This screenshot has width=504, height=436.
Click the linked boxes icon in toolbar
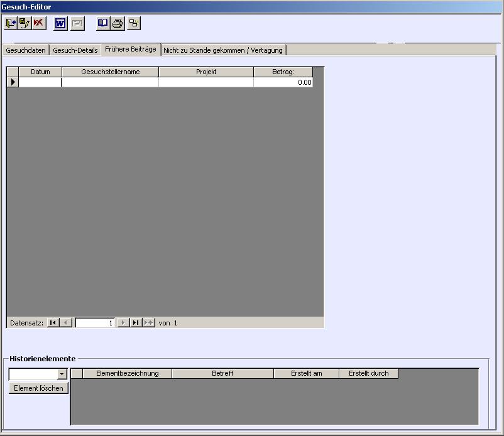134,24
